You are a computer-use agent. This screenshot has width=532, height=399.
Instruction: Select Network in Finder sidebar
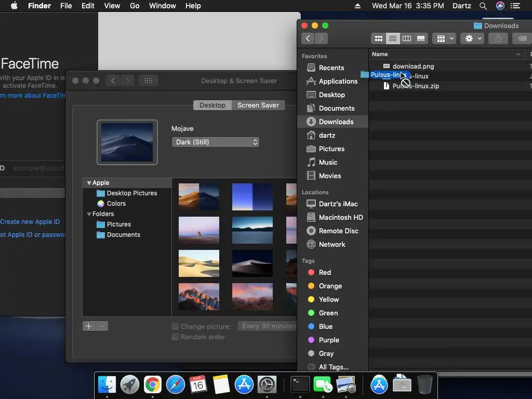coord(332,244)
